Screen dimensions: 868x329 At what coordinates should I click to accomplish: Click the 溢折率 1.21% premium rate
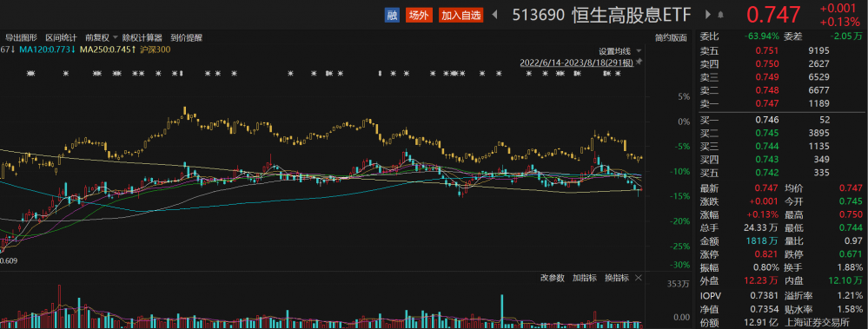(849, 295)
